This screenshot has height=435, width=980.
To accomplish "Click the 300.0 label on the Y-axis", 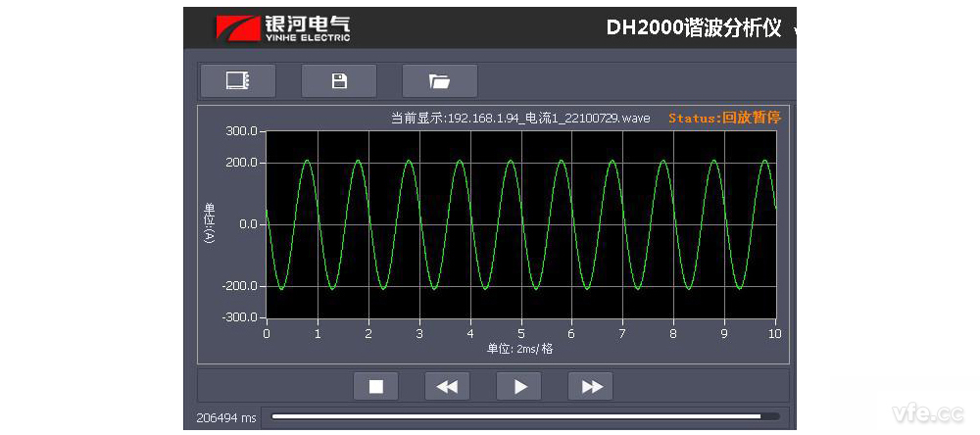I will tap(240, 130).
